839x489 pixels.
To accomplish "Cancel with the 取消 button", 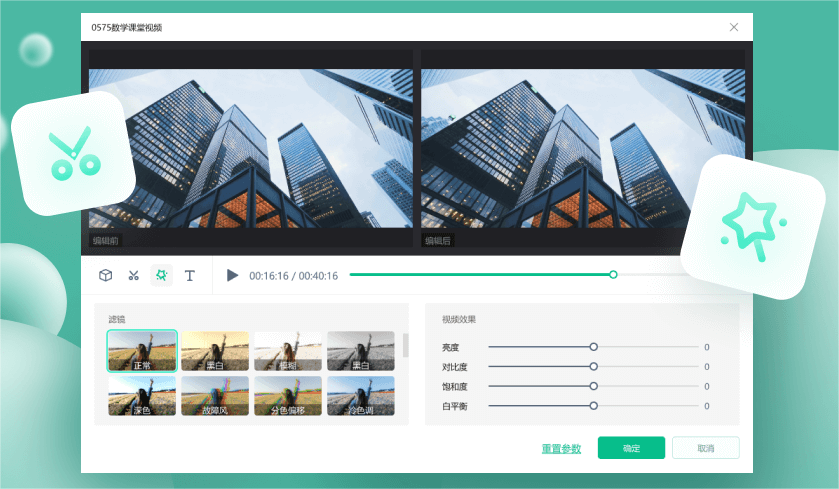I will (x=706, y=448).
